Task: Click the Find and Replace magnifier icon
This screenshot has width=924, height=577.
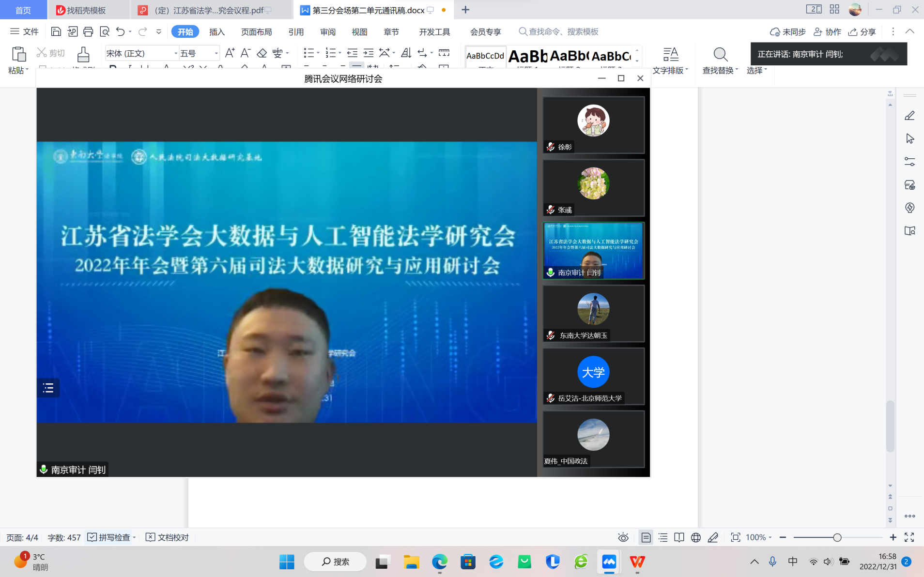Action: 720,55
